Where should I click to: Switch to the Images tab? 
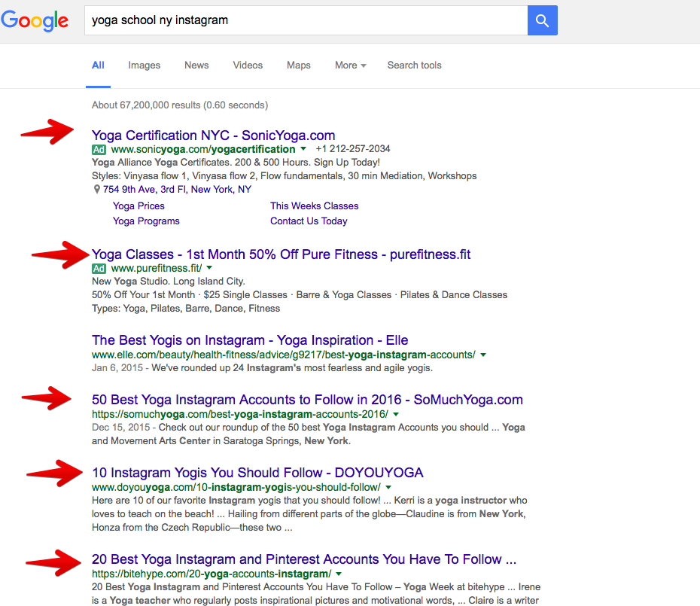145,65
